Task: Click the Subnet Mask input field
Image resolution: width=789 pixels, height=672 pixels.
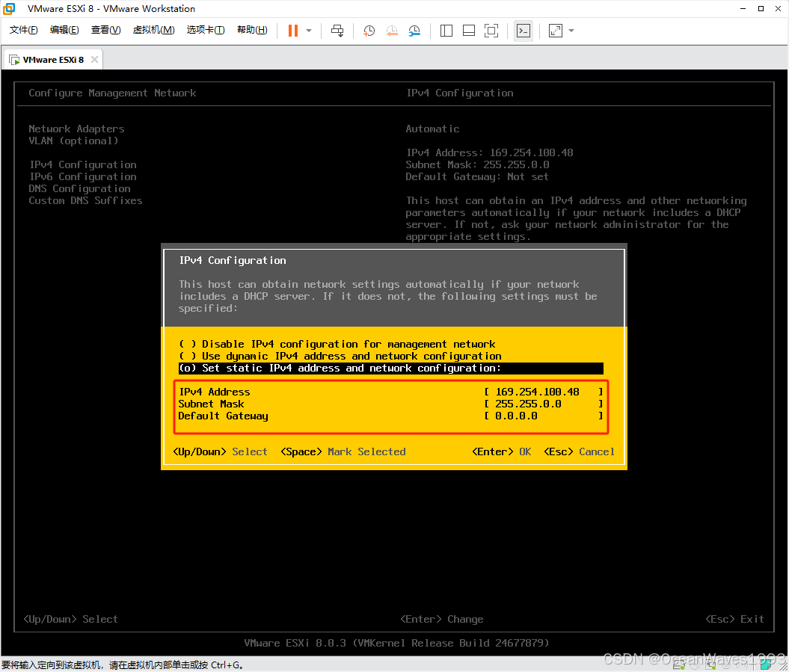Action: point(544,404)
